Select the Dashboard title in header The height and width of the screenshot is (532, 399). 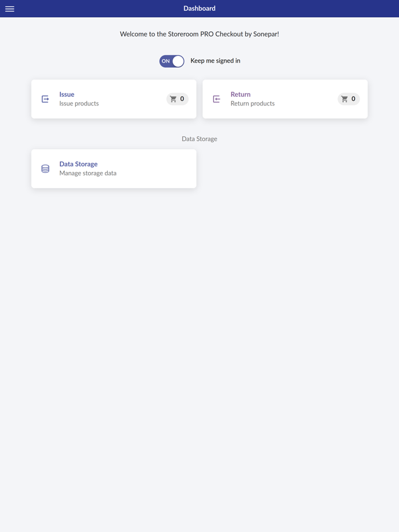(199, 8)
